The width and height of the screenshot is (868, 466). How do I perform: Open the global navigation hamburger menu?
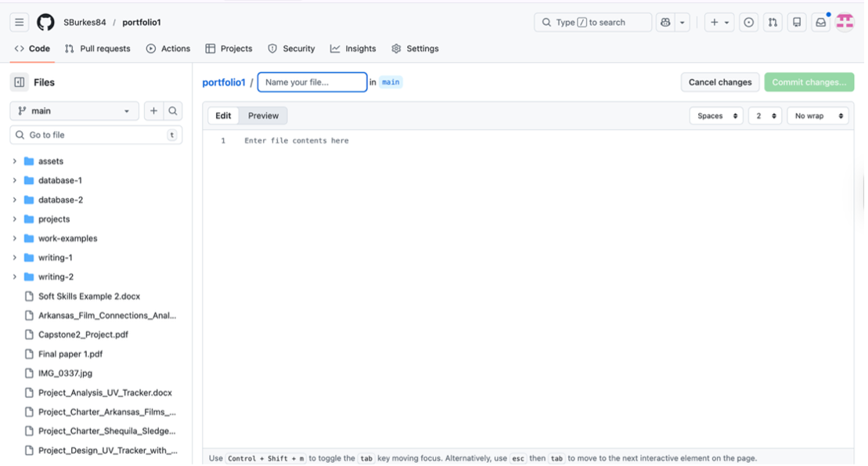[x=20, y=22]
